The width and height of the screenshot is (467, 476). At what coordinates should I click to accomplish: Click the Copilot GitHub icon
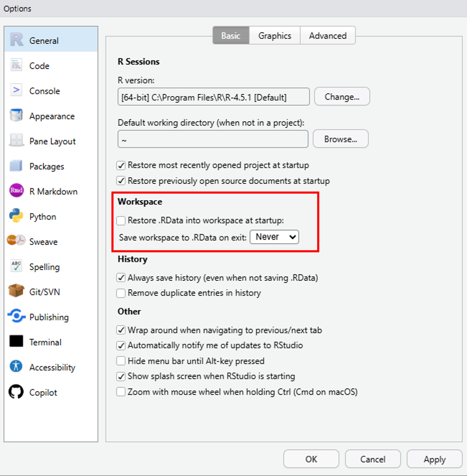coord(16,392)
